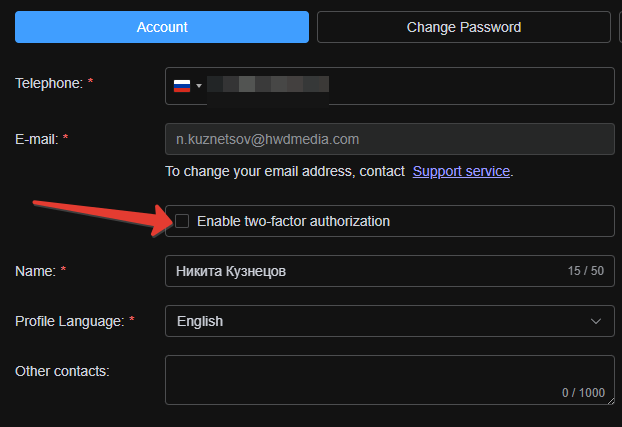Expand the Profile Language dropdown
622x427 pixels.
(x=390, y=321)
